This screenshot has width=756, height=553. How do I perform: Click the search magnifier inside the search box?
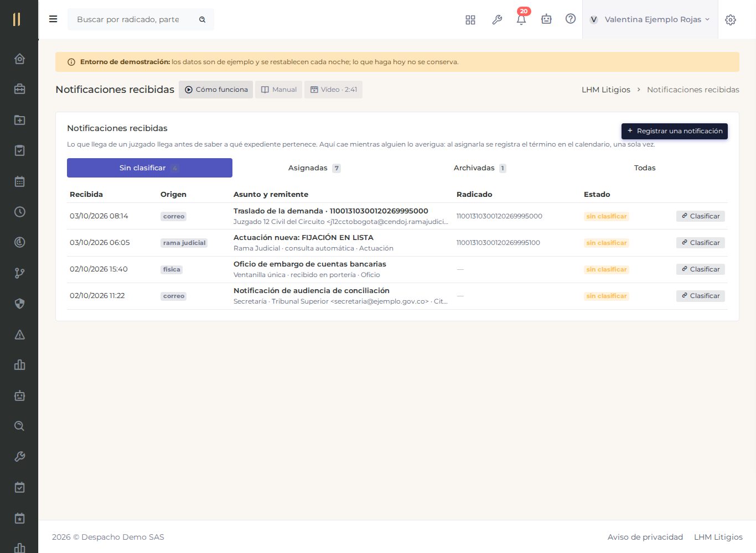(x=203, y=19)
